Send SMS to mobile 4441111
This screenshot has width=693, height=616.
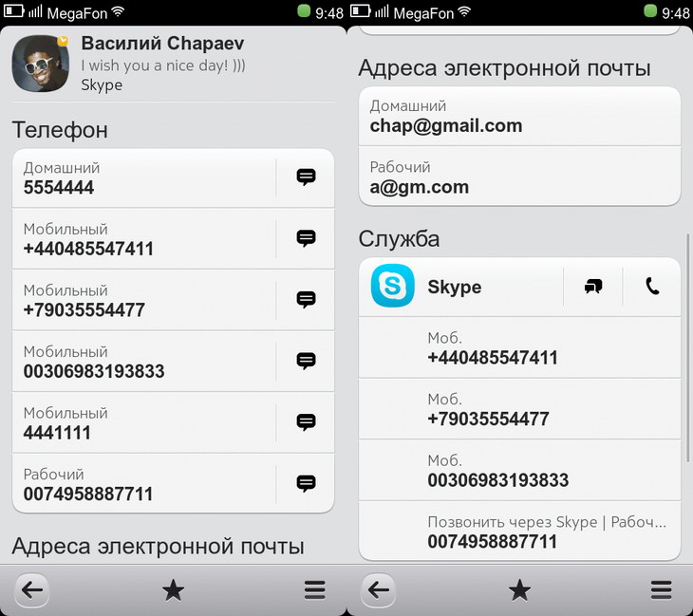pyautogui.click(x=306, y=422)
